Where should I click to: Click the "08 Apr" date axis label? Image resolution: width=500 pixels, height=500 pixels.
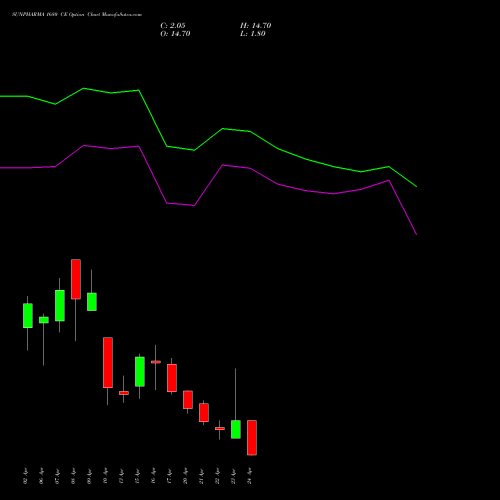point(73,476)
